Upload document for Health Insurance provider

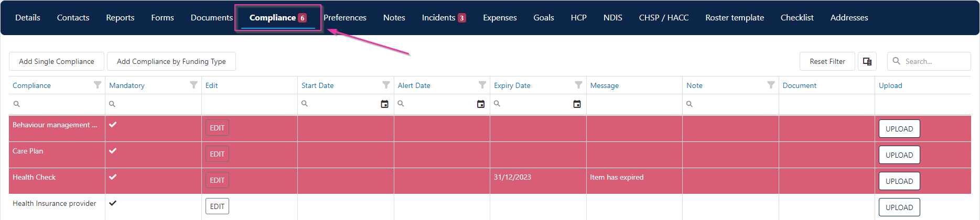[x=899, y=207]
